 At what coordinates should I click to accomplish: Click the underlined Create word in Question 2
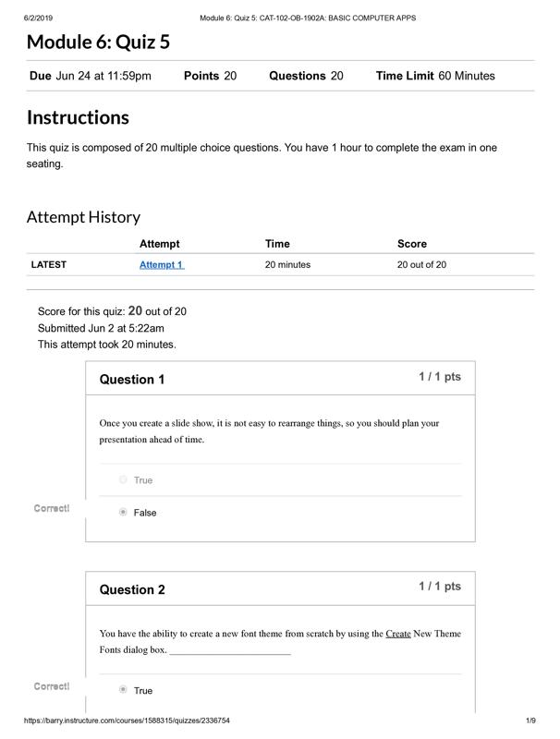pyautogui.click(x=398, y=634)
